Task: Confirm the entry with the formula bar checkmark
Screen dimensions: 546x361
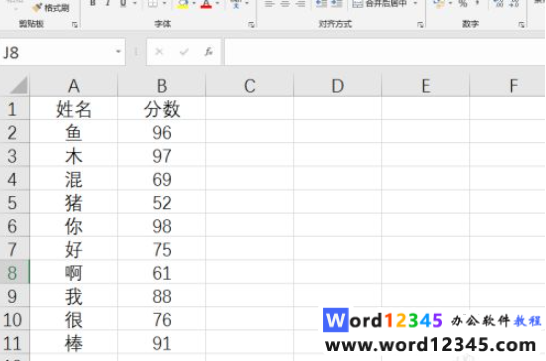Action: pyautogui.click(x=184, y=52)
